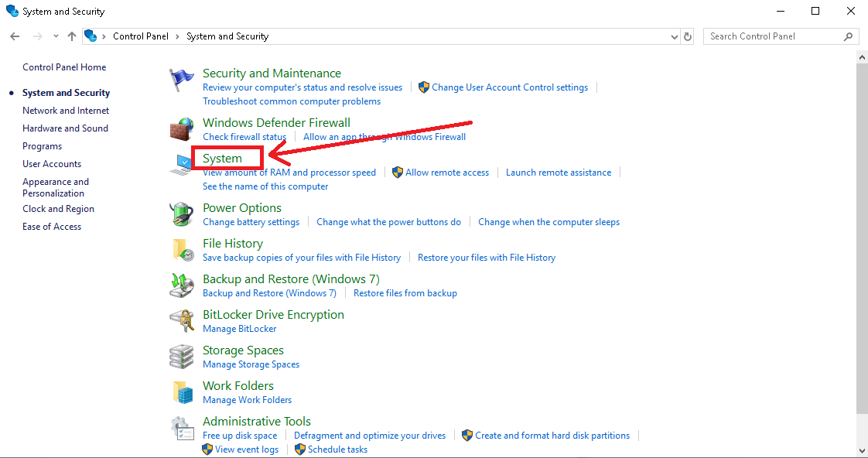Click See the name of this computer
The width and height of the screenshot is (868, 458).
point(265,186)
